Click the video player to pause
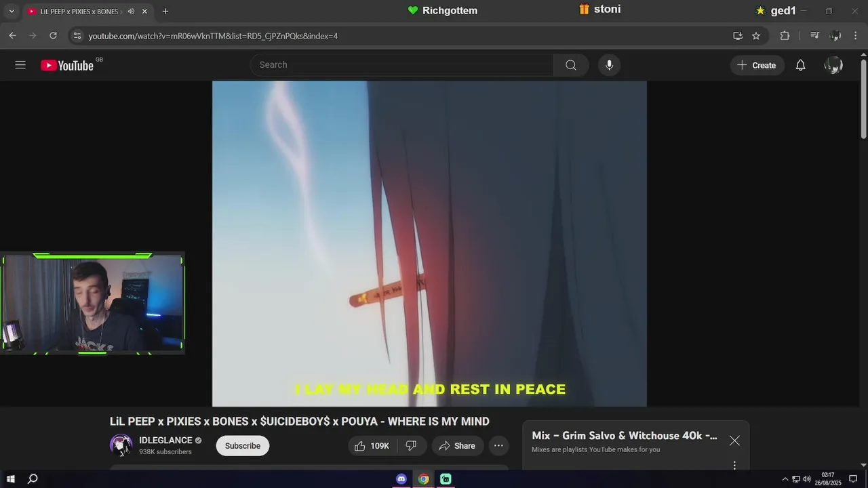Viewport: 868px width, 488px height. point(429,244)
